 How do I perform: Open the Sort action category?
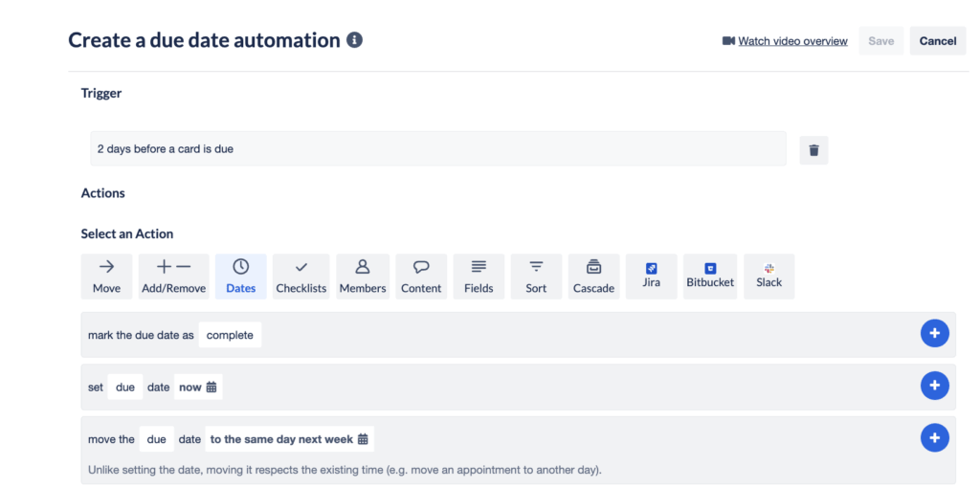(536, 277)
